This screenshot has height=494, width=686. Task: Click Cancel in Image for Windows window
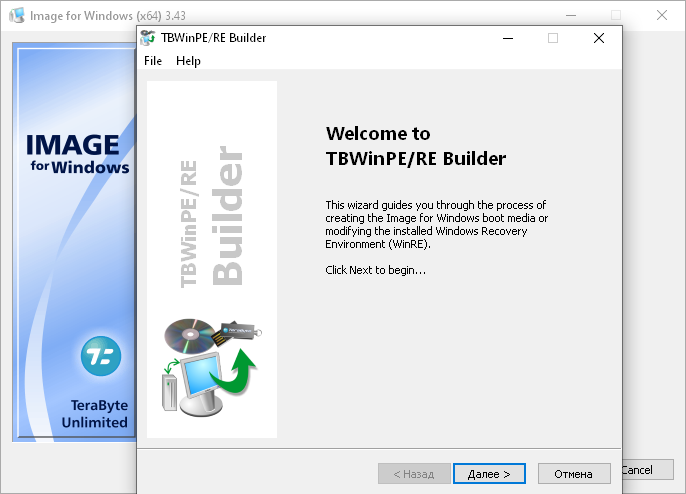tap(648, 470)
